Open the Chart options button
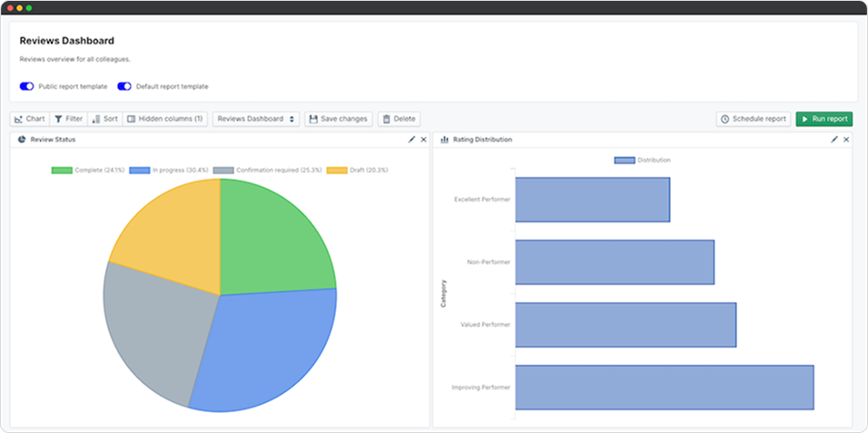 click(30, 119)
